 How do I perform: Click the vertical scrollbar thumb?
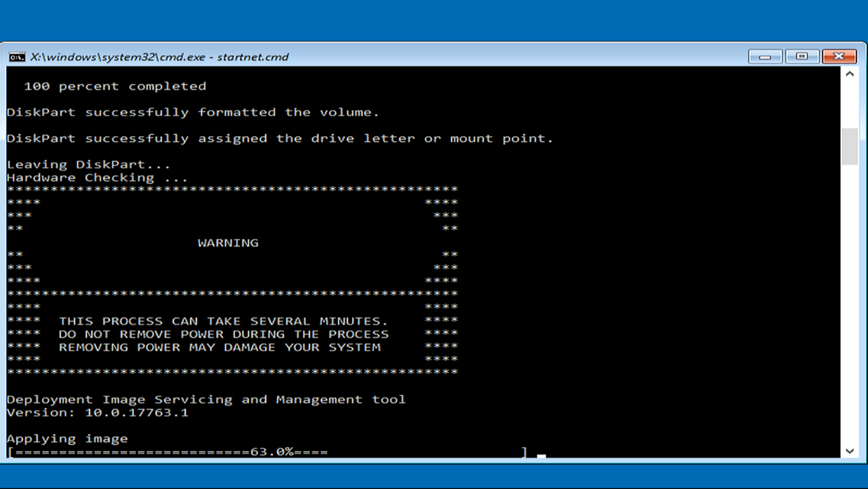pos(850,147)
